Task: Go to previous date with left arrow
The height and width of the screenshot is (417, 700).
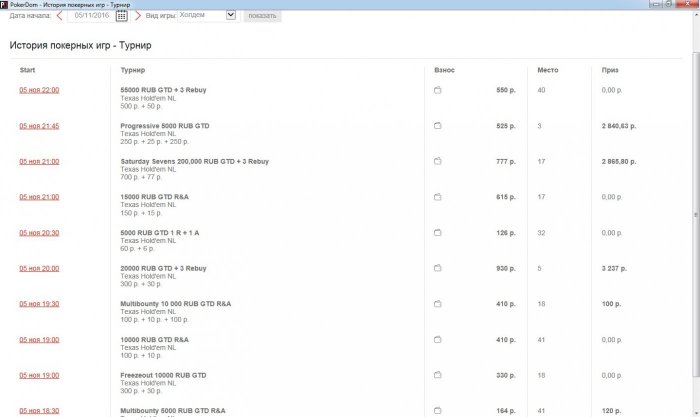Action: [59, 16]
